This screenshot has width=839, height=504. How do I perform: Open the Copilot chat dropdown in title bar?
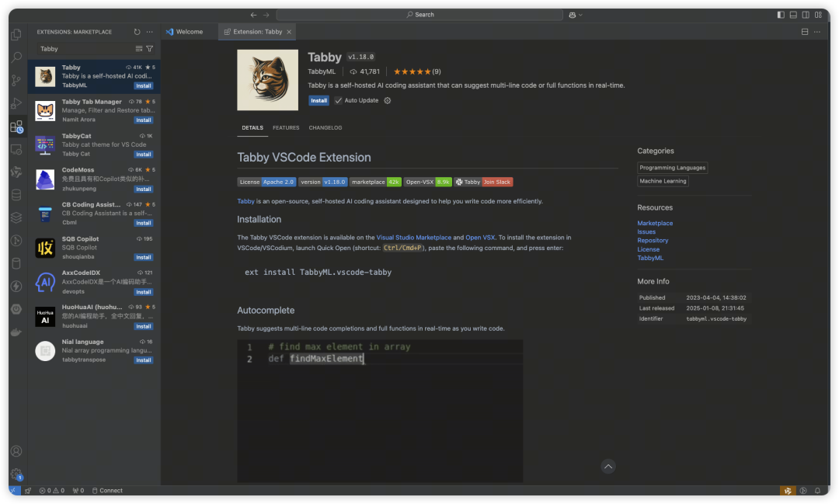576,15
